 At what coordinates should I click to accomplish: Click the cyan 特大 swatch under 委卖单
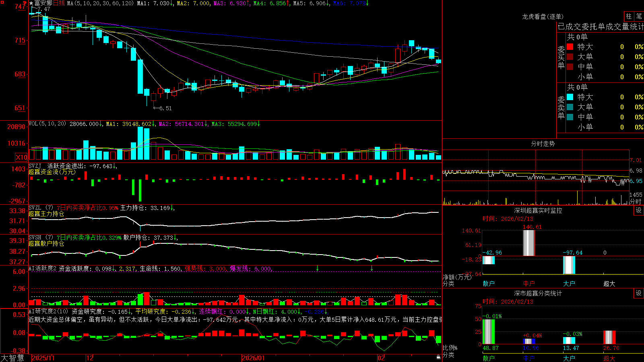click(x=570, y=97)
